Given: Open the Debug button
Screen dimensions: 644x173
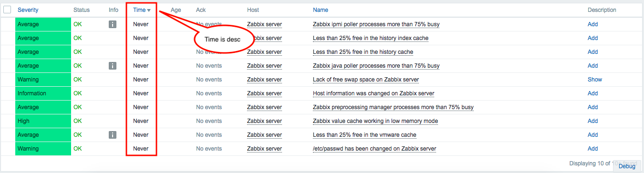Looking at the screenshot, I should [x=627, y=166].
